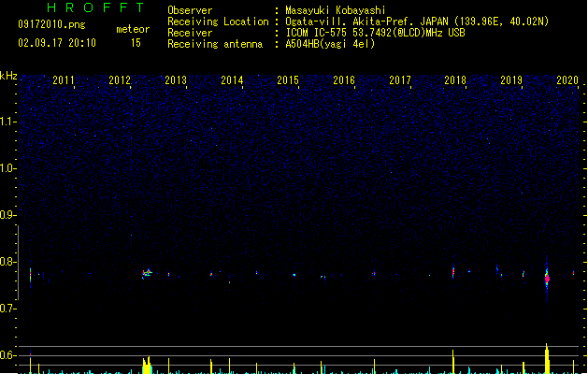This screenshot has width=588, height=374.
Task: Click the 2013 time axis marker
Action: coord(176,80)
